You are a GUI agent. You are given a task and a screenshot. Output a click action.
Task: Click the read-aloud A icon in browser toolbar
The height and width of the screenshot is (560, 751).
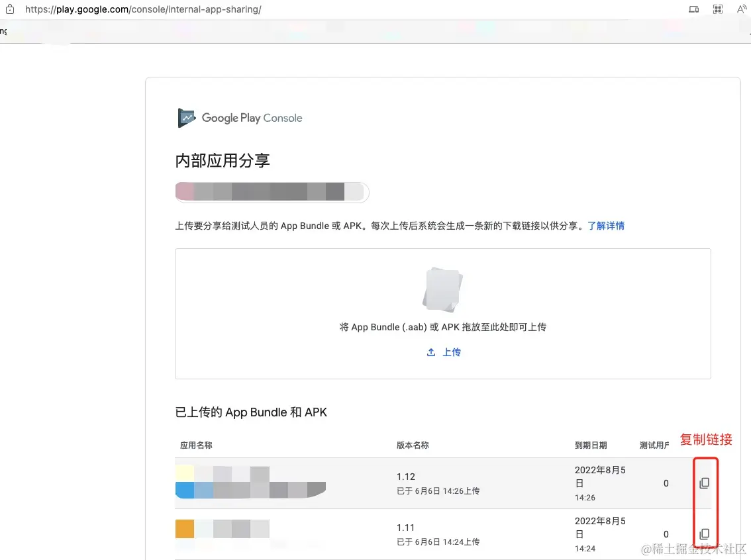(742, 9)
